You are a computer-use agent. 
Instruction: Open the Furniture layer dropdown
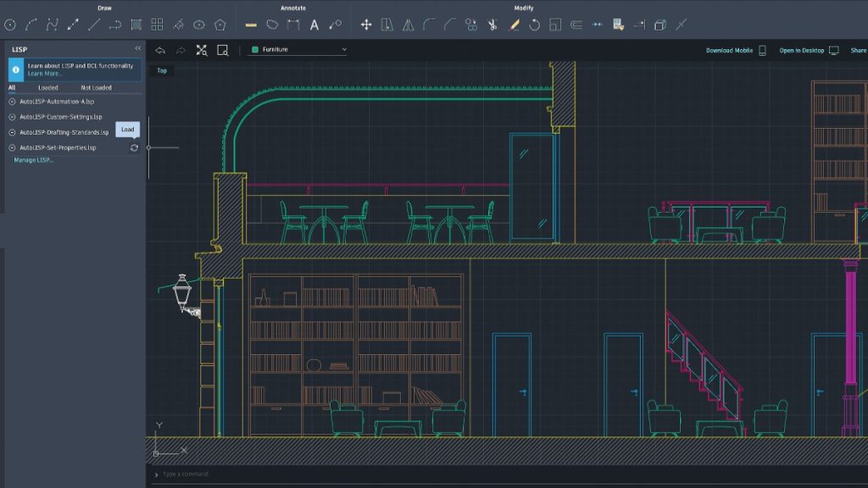point(344,49)
